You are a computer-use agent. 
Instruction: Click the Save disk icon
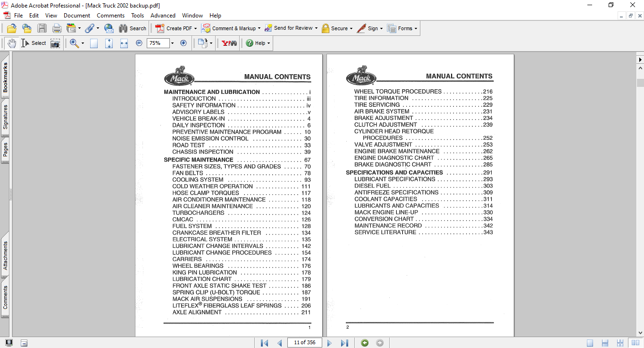pos(42,28)
